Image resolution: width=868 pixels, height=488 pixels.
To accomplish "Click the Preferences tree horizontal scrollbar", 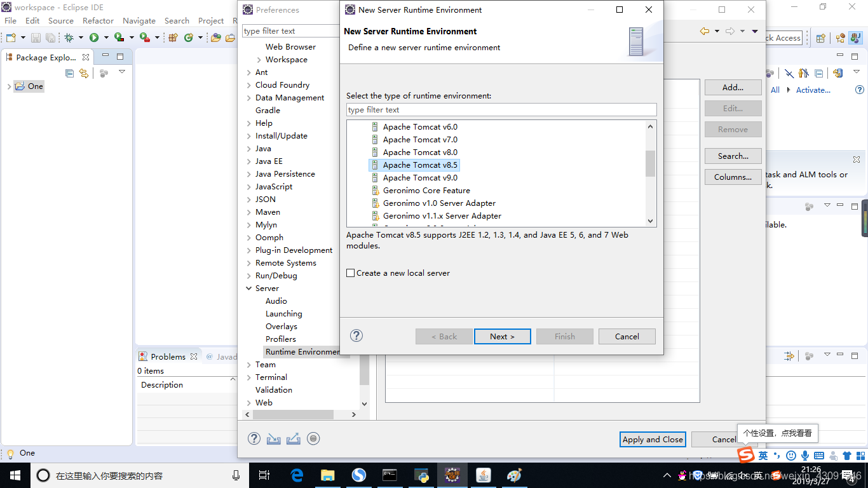I will [x=293, y=414].
